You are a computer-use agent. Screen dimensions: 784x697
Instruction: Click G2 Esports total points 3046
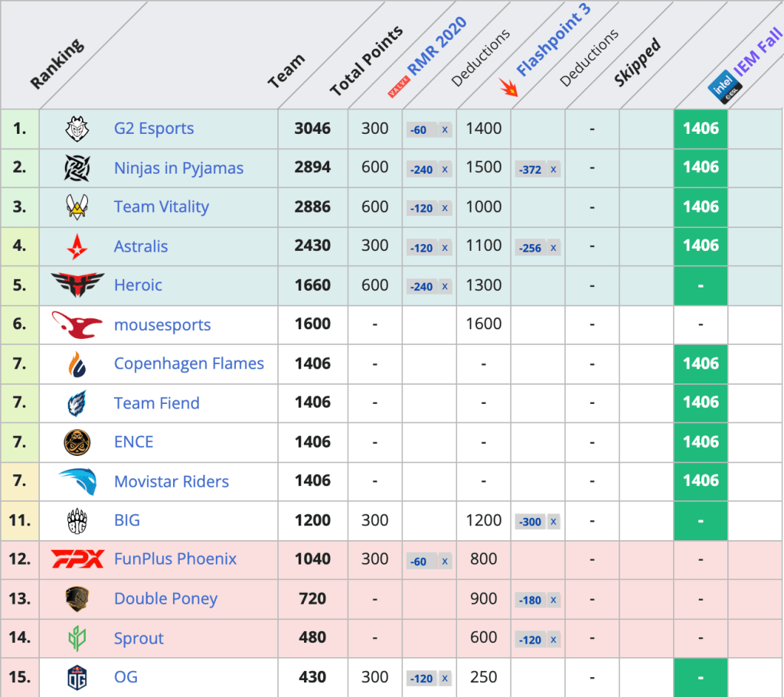click(x=312, y=129)
